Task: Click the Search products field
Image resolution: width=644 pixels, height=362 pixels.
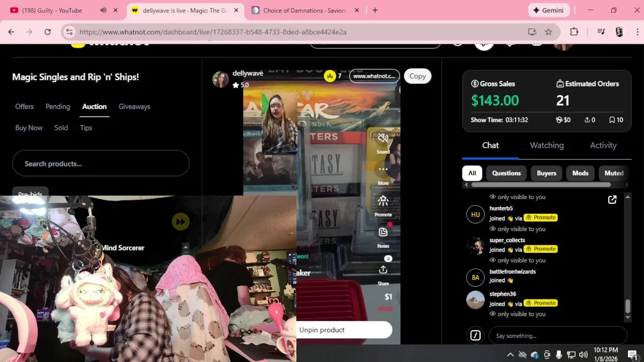Action: 101,163
